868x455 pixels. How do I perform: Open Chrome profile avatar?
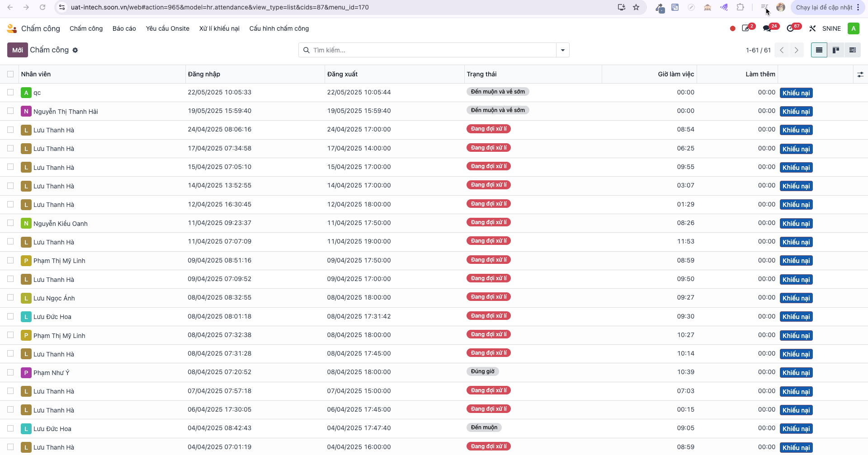coord(781,7)
